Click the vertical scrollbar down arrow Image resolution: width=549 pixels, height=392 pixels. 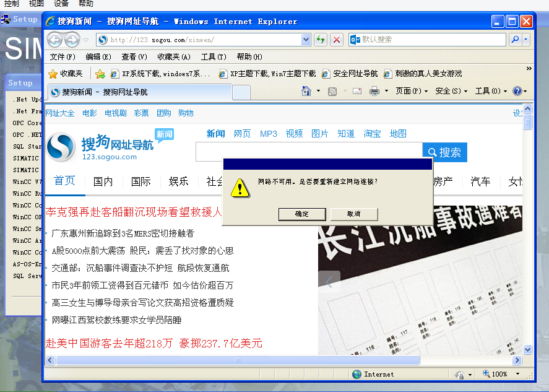[527, 349]
